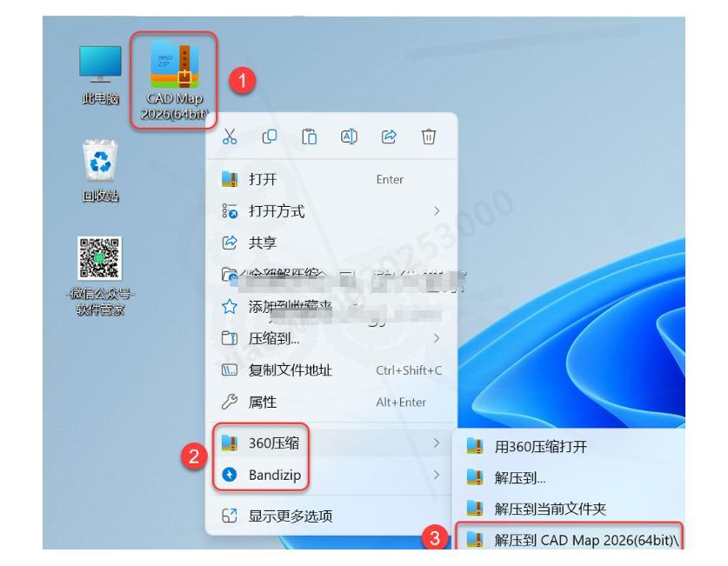Click the Copy icon in context menu
728x566 pixels.
pyautogui.click(x=270, y=137)
